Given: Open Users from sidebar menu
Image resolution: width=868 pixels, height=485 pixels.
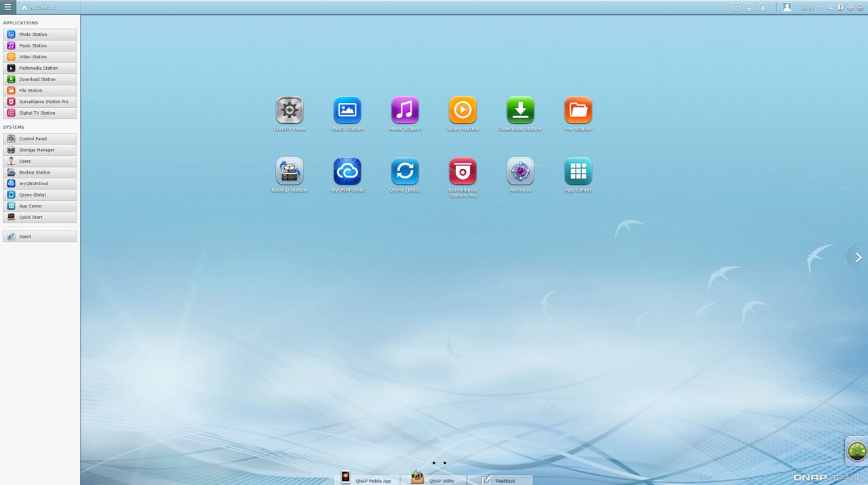Looking at the screenshot, I should pos(39,161).
